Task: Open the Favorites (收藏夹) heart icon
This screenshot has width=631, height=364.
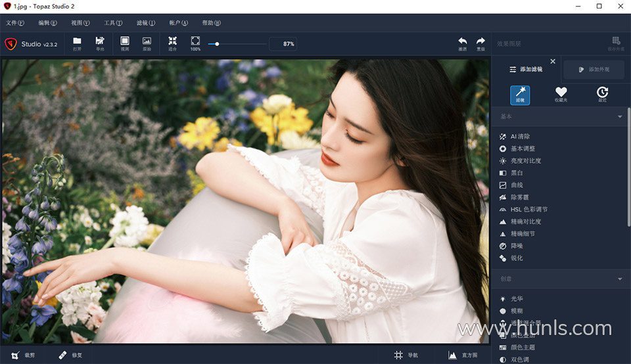Action: [x=561, y=95]
